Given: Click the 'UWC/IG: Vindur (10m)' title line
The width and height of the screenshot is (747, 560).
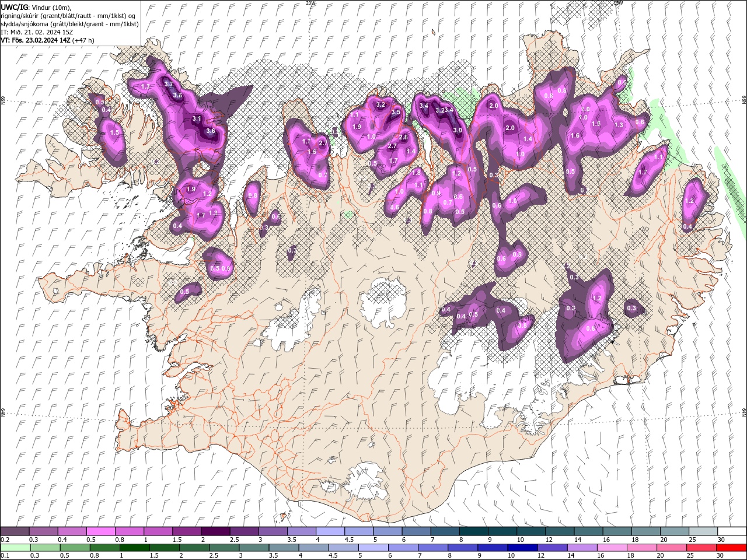Looking at the screenshot, I should (37, 7).
